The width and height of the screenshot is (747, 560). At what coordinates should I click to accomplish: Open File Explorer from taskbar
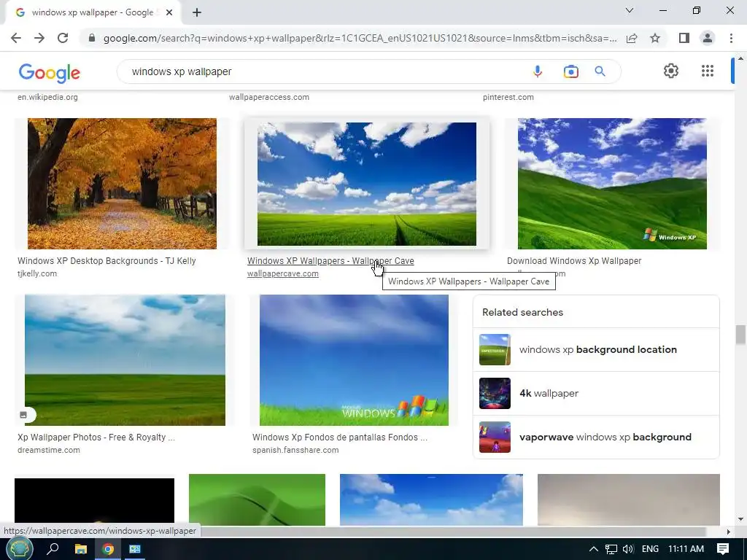[81, 549]
